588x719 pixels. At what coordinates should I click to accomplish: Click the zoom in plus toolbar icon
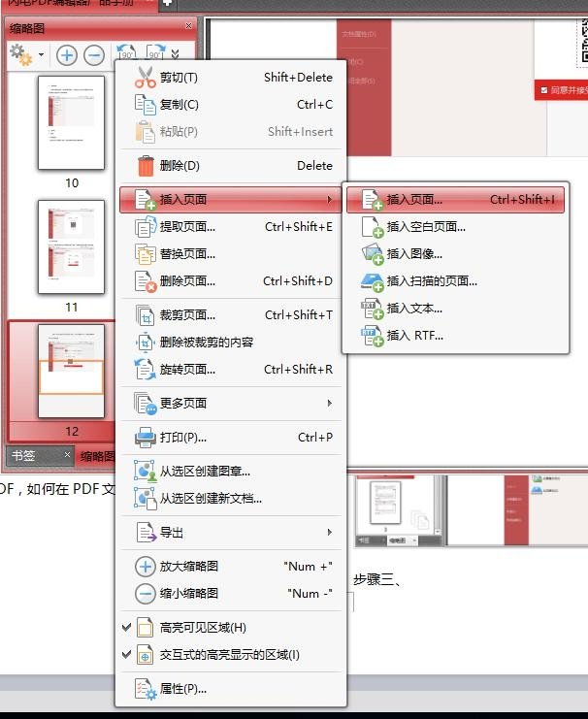tap(67, 55)
